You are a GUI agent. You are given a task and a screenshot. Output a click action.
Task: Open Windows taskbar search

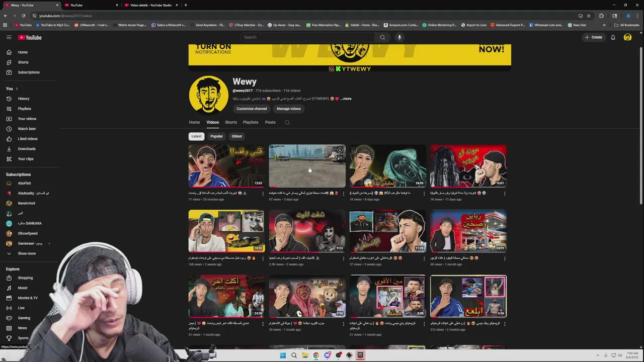pos(294,355)
